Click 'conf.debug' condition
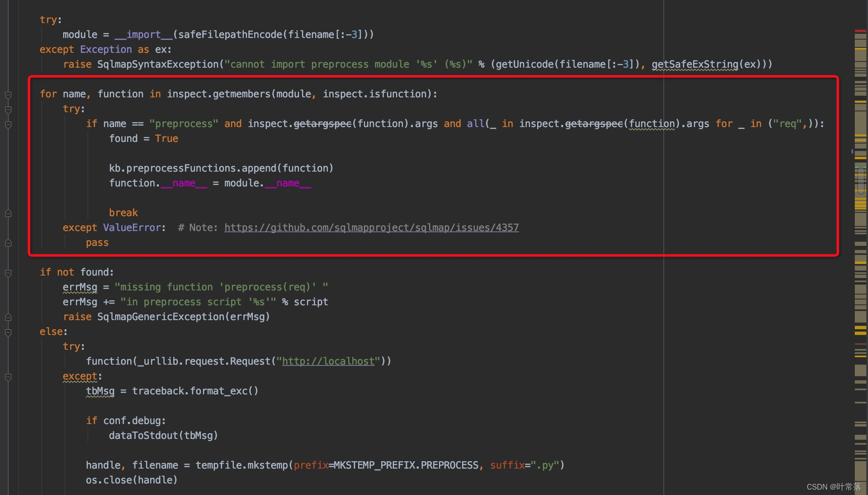The width and height of the screenshot is (868, 495). point(132,421)
